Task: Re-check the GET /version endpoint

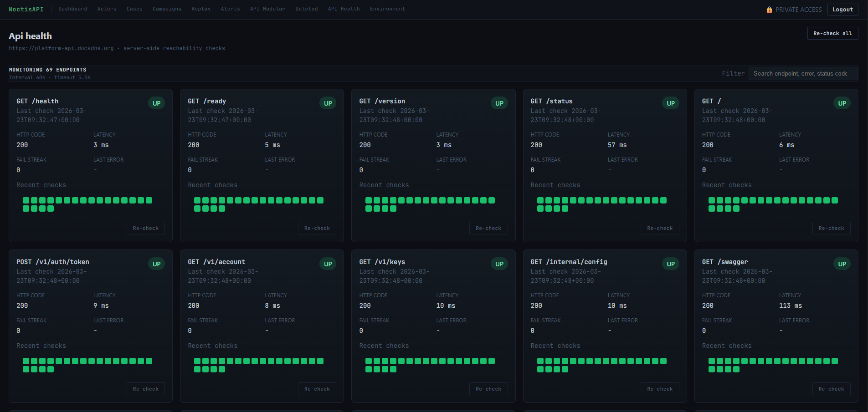Action: (488, 228)
